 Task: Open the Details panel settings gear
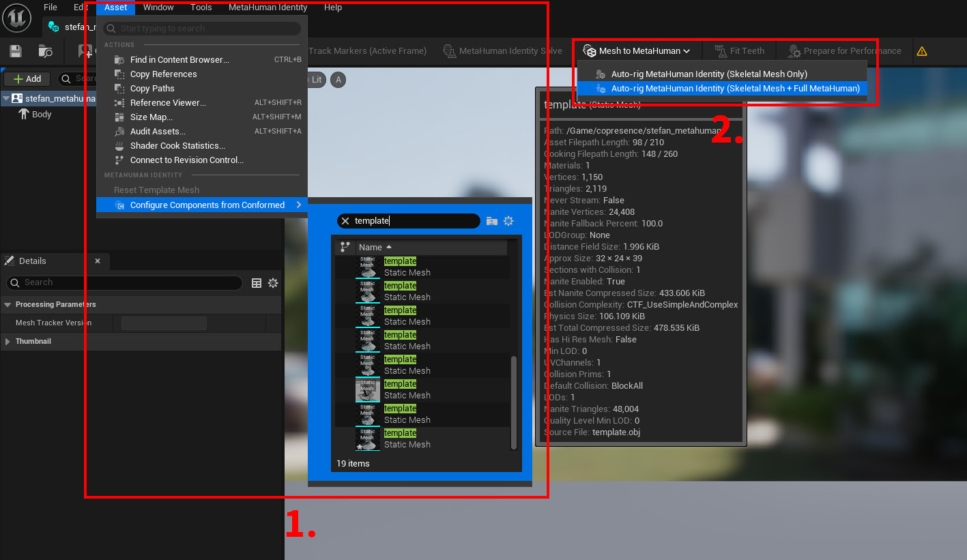[273, 283]
